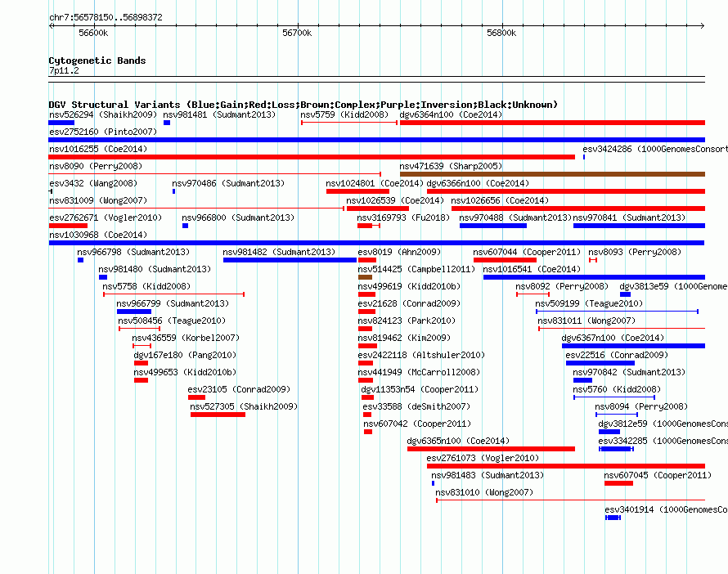This screenshot has height=574, width=728.
Task: Click dgv11353n54 (Cooper2011) label
Action: [420, 389]
